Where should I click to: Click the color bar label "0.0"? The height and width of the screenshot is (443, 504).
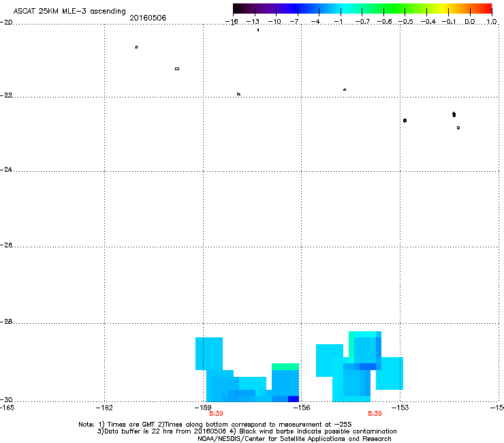coord(470,22)
